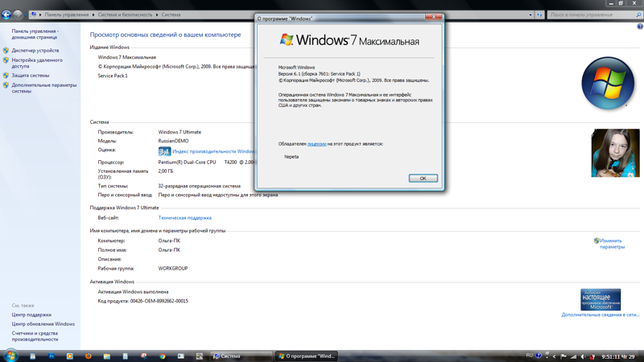Open the Action Center flag tray icon

pos(563,356)
